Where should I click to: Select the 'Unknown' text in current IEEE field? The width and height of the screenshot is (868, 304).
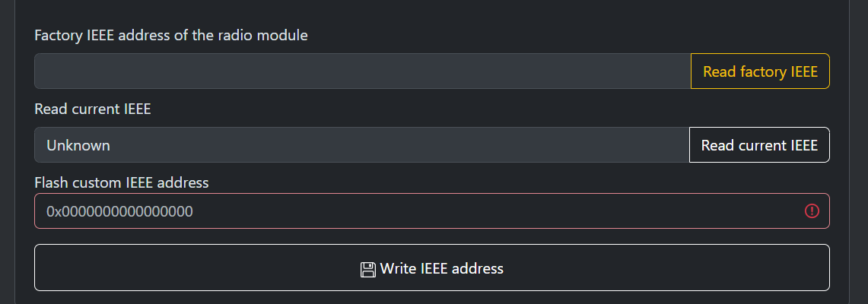click(x=78, y=145)
